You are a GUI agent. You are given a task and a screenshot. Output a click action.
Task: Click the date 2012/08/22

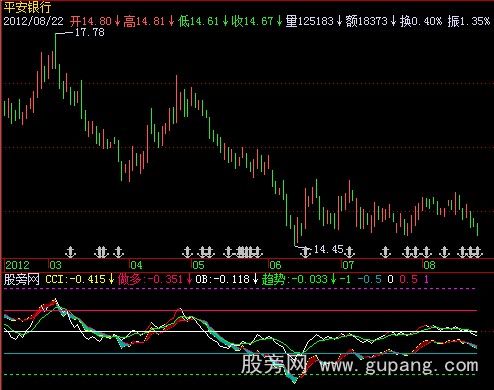click(33, 21)
